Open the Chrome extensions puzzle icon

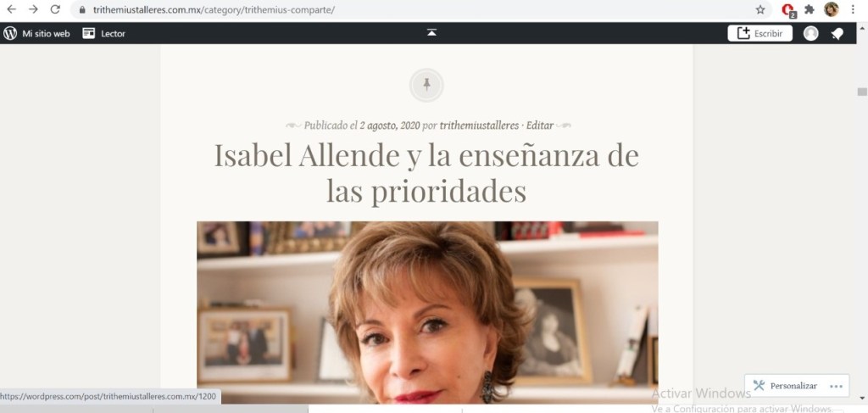click(810, 9)
